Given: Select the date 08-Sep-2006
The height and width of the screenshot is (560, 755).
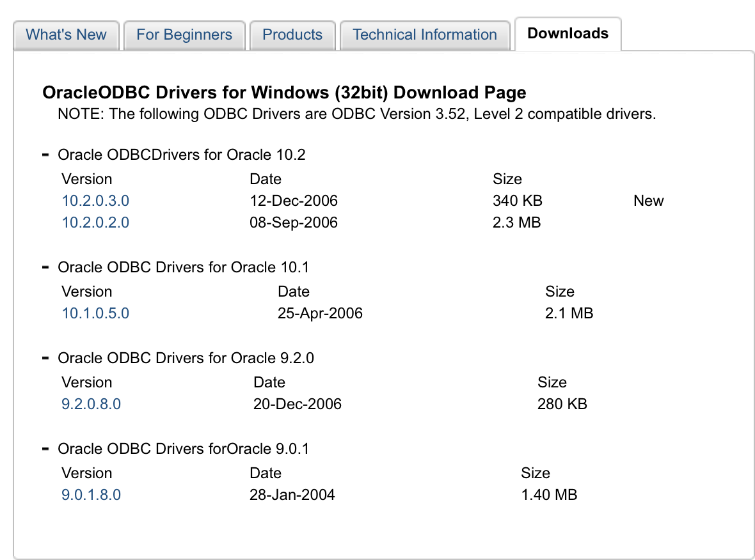Looking at the screenshot, I should tap(294, 222).
